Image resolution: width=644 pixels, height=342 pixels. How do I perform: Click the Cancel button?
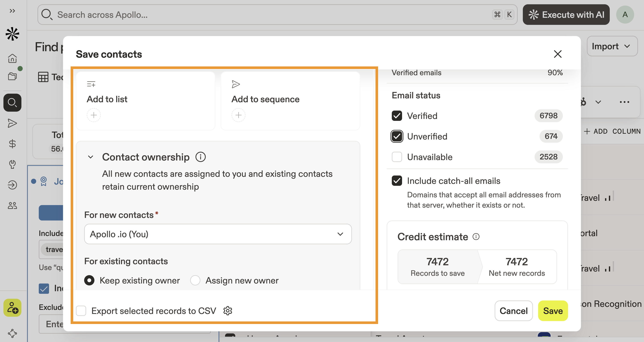coord(513,311)
